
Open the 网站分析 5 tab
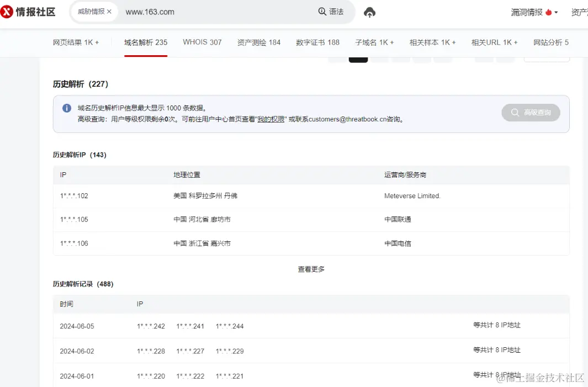[x=551, y=43]
